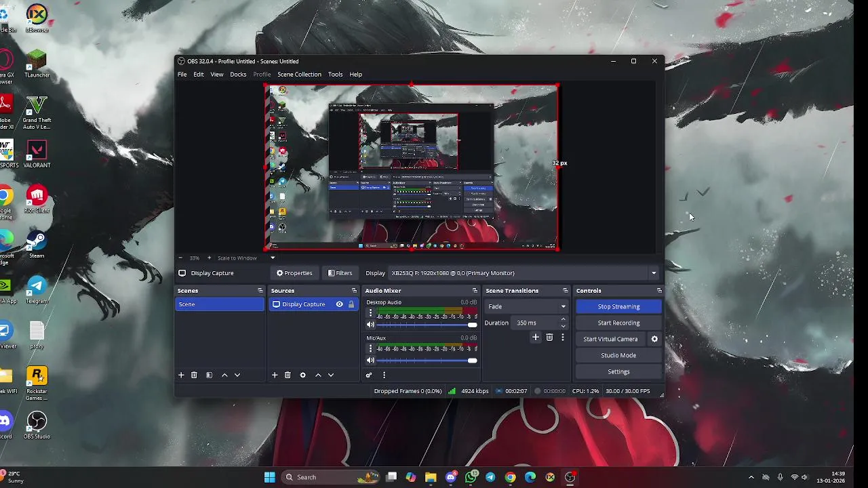Screen dimensions: 868x488
Task: Zoom in the preview with plus icon
Action: (x=209, y=258)
